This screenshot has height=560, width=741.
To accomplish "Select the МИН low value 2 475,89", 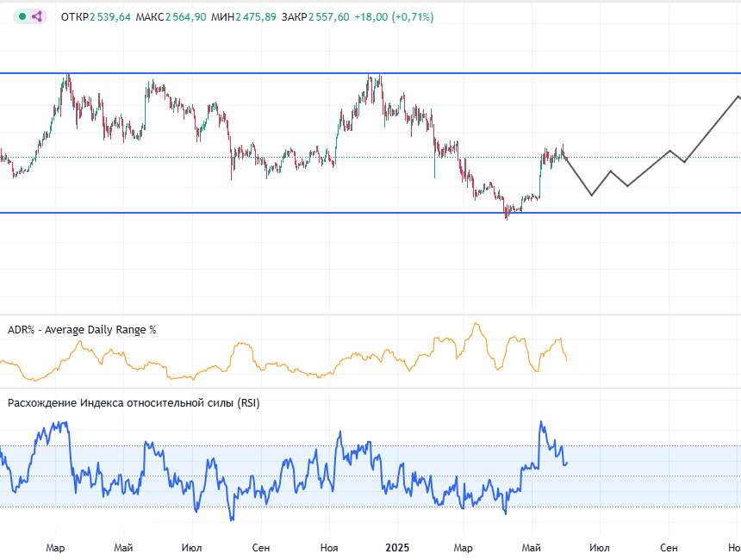I will pyautogui.click(x=256, y=17).
